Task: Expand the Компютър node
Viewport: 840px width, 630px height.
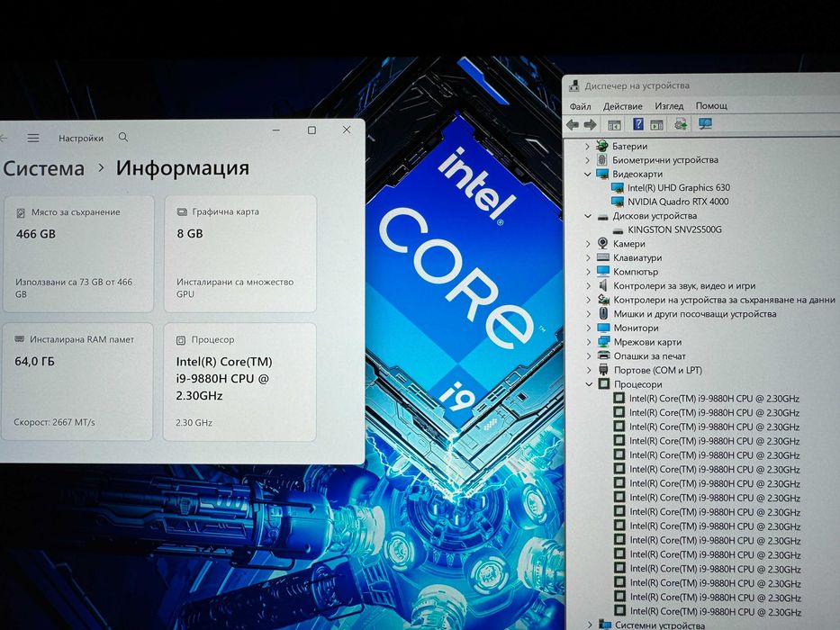Action: 588,272
